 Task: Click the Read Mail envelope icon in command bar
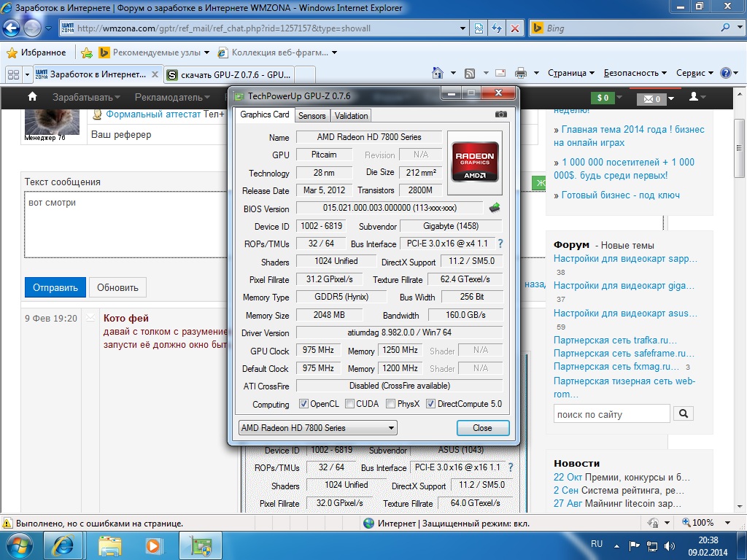point(500,73)
